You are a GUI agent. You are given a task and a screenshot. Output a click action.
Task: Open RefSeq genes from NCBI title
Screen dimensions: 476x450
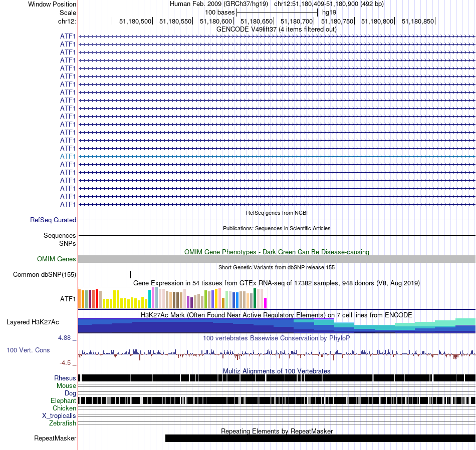(277, 213)
